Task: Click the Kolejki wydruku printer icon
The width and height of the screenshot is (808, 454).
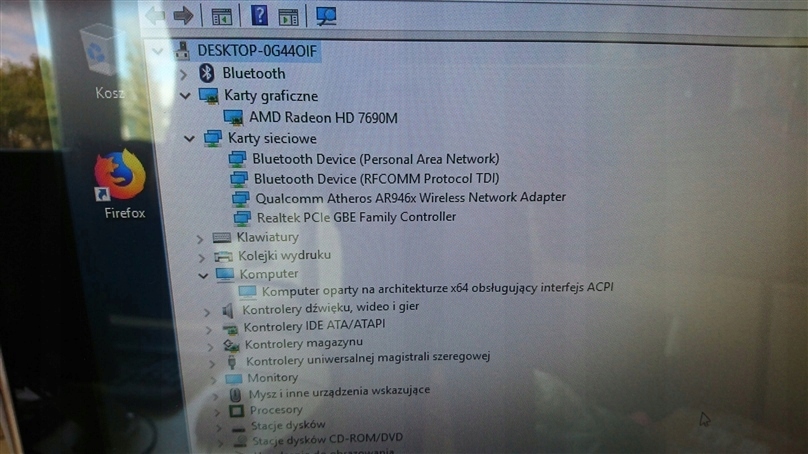Action: coord(223,256)
